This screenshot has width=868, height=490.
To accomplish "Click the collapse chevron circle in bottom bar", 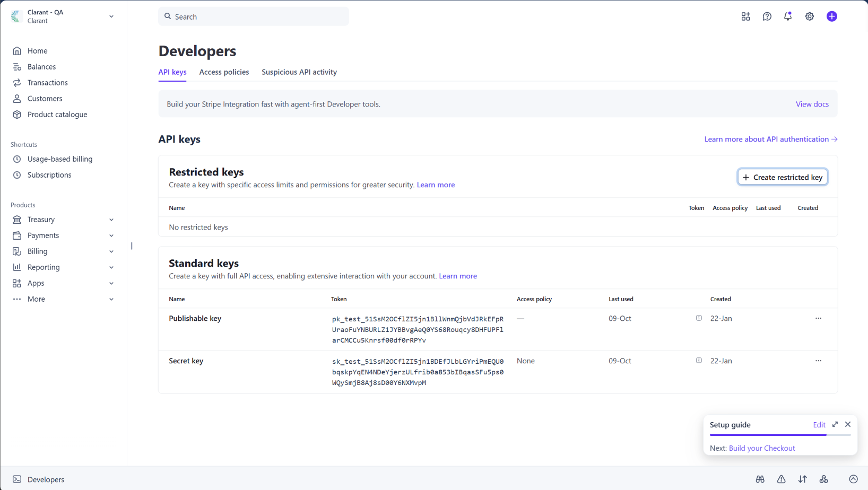I will [x=853, y=479].
